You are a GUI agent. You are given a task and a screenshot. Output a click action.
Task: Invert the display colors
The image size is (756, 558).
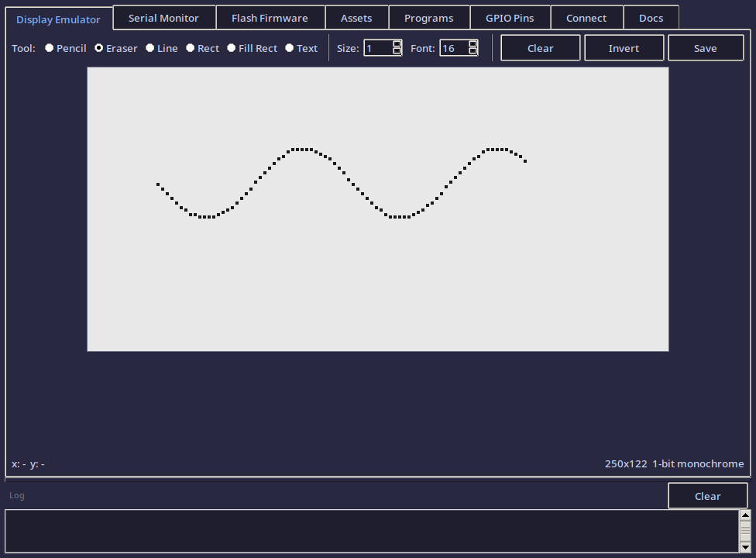tap(624, 47)
